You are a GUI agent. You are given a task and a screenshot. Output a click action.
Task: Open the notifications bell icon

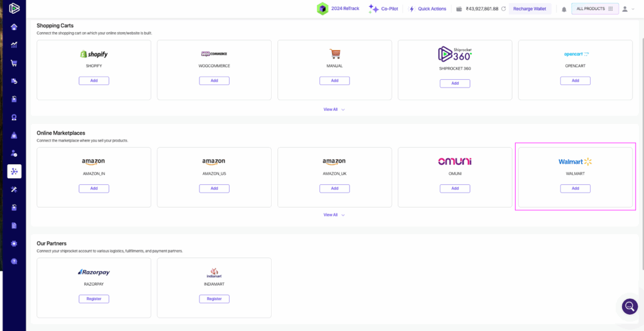click(x=563, y=9)
